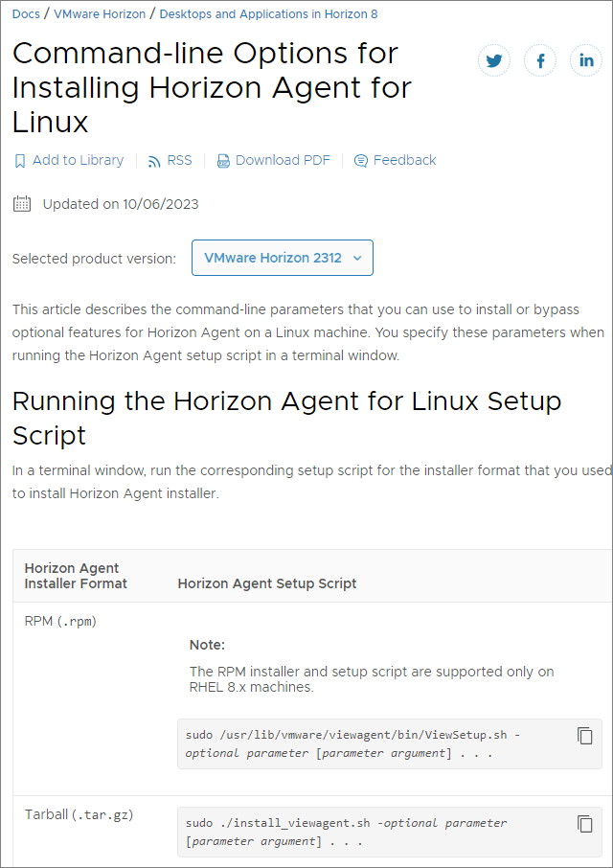Click the calendar icon beside the updated date

[22, 203]
